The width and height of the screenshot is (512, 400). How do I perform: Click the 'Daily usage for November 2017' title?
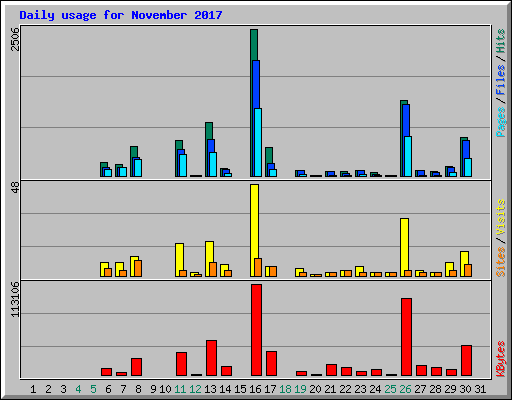pos(121,15)
